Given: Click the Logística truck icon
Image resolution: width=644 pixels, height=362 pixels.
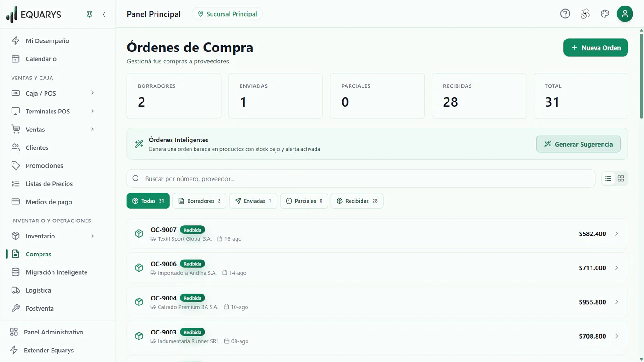Looking at the screenshot, I should click(16, 290).
